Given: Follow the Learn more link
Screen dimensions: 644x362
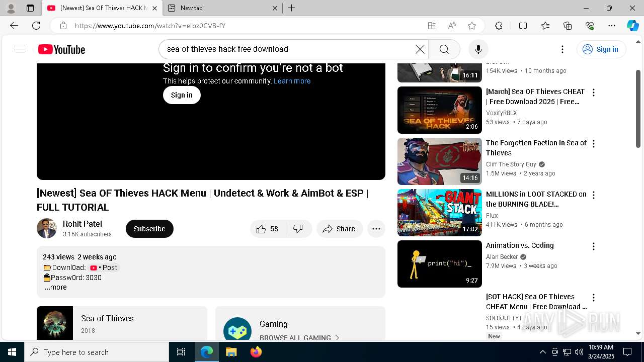Looking at the screenshot, I should point(292,81).
